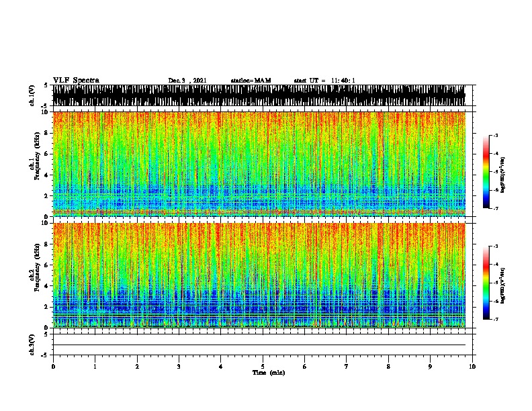Viewport: 532px width, 411px height.
Task: Click the "-5" voltage tick of ch.1(V) panel
Action: coord(45,106)
